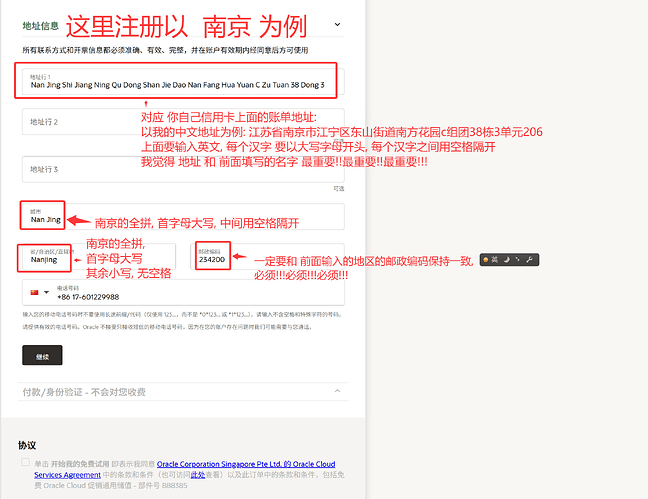Open the 此处 link in agreement text

tap(198, 475)
